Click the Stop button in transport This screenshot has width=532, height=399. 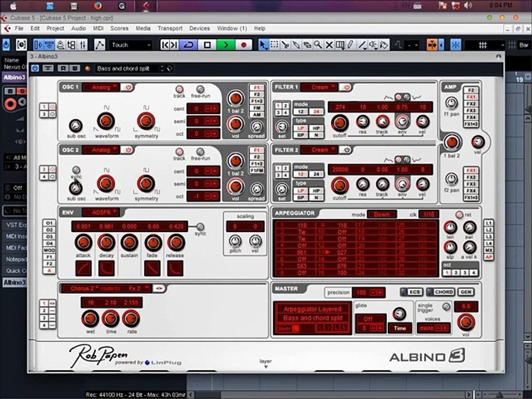[x=207, y=45]
